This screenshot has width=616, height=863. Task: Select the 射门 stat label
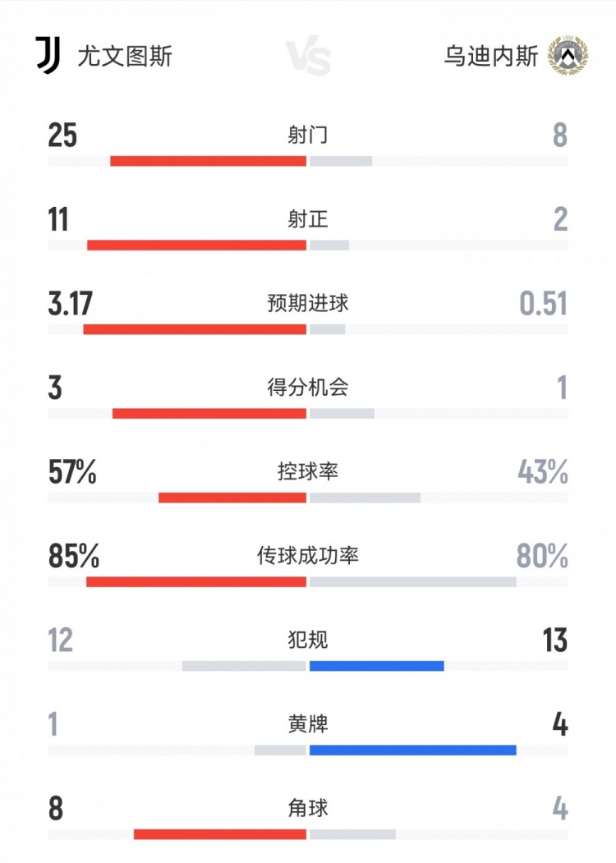coord(308,135)
